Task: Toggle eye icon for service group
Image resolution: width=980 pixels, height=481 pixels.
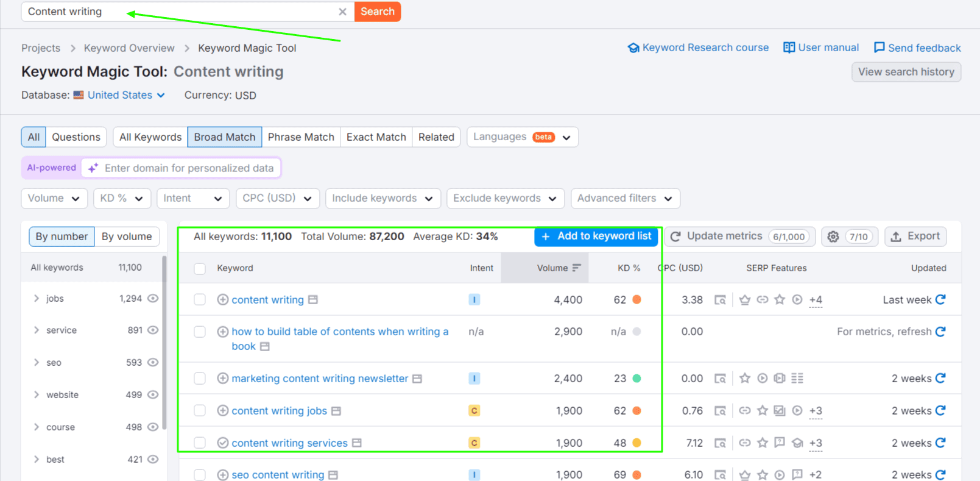Action: click(x=153, y=330)
